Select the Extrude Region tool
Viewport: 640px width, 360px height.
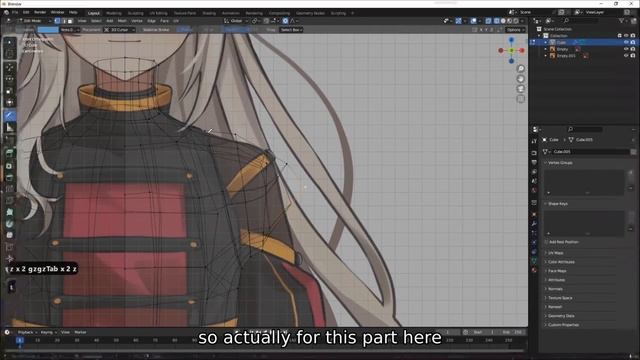coord(10,153)
